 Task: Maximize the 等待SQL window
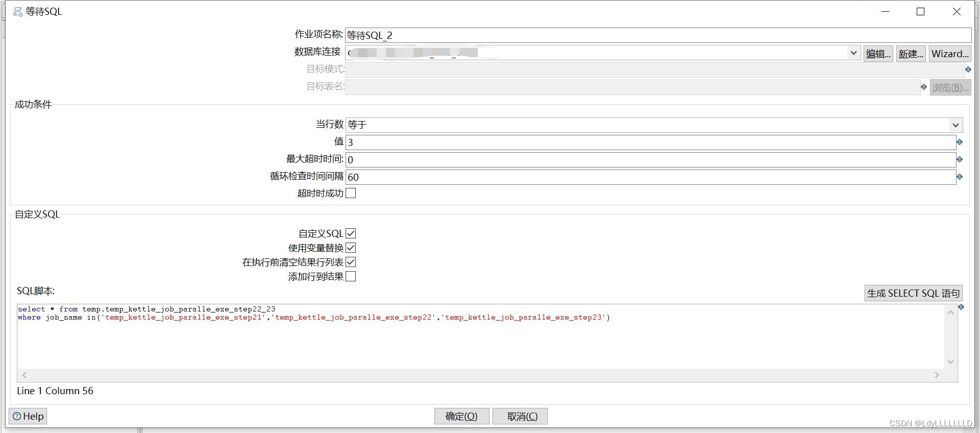(921, 11)
